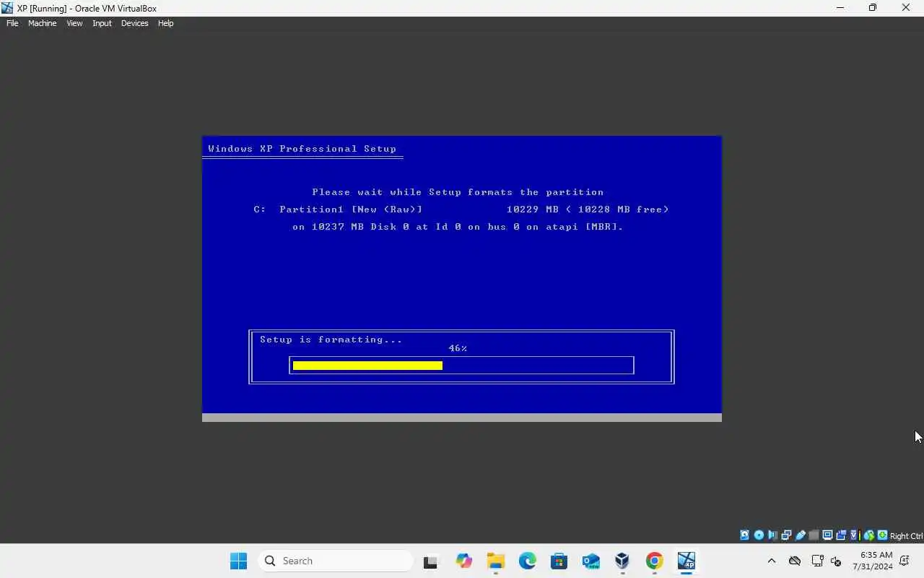Click the USB devices status icon
Viewport: 924px width, 578px height.
pyautogui.click(x=800, y=535)
